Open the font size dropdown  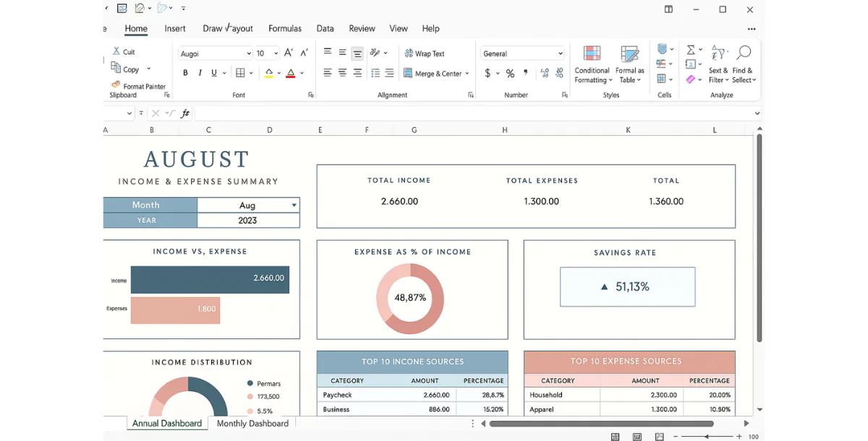(x=276, y=53)
